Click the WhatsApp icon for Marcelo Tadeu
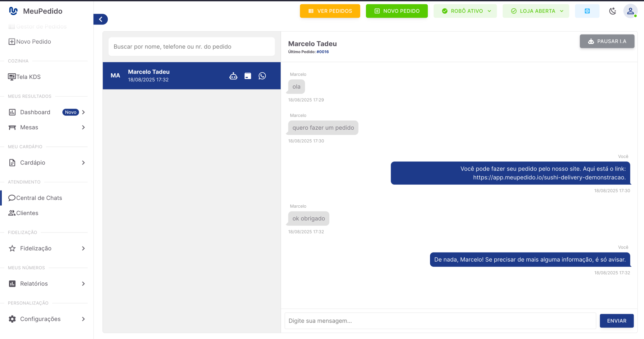 (262, 76)
